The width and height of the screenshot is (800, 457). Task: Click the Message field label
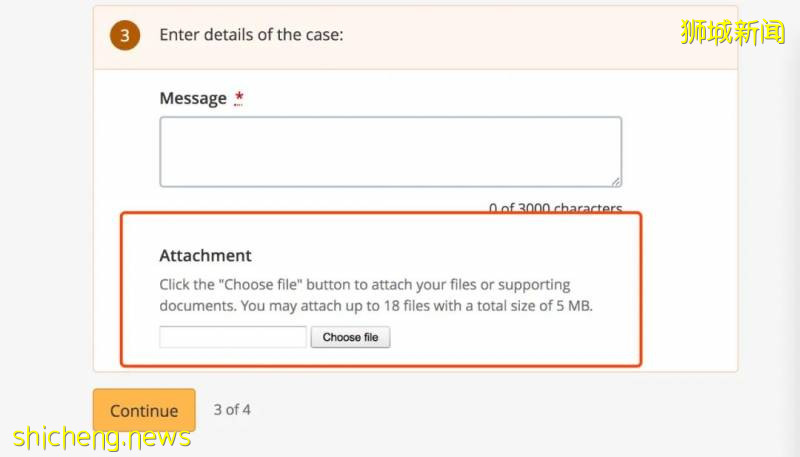pyautogui.click(x=193, y=98)
